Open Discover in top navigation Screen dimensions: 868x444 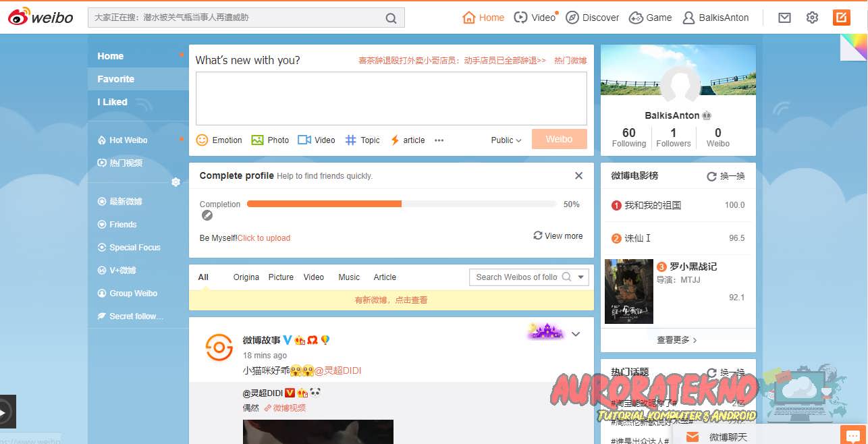point(592,18)
